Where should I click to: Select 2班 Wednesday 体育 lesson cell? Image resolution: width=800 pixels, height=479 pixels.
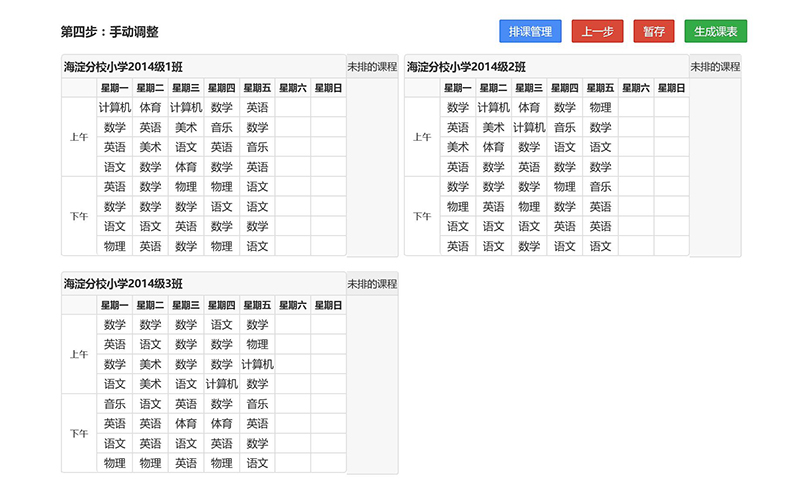[x=529, y=107]
